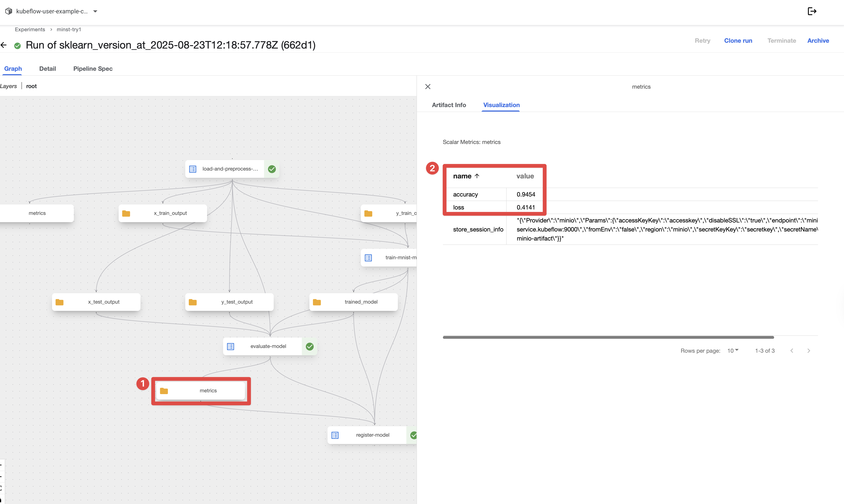The width and height of the screenshot is (844, 504).
Task: Click the load-and-preprocess node icon
Action: [x=193, y=169]
